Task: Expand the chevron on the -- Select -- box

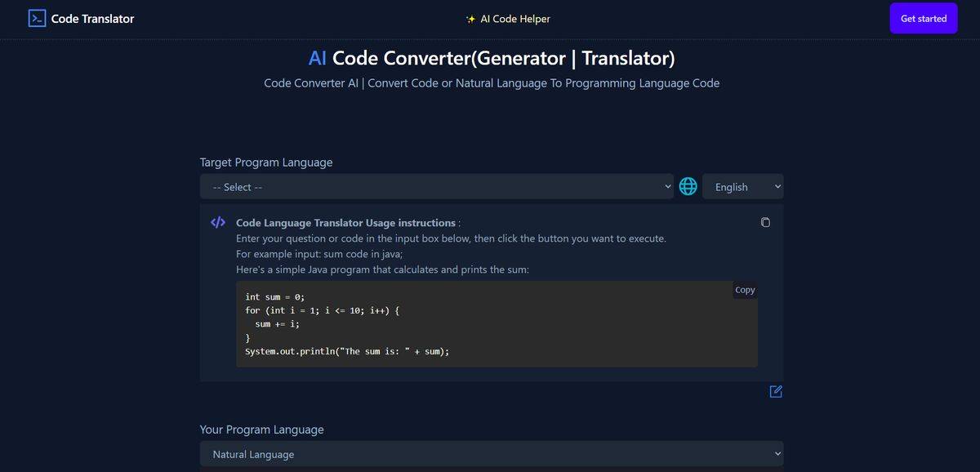Action: click(668, 186)
